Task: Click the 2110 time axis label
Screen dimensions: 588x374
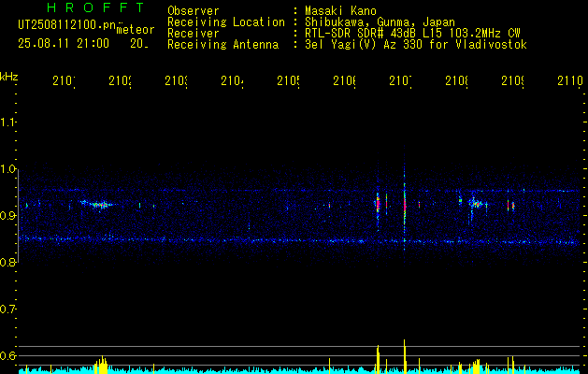Action: [x=570, y=80]
